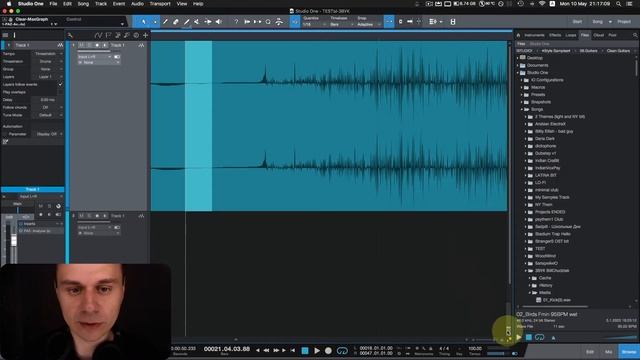Select the Eraser tool

click(176, 22)
